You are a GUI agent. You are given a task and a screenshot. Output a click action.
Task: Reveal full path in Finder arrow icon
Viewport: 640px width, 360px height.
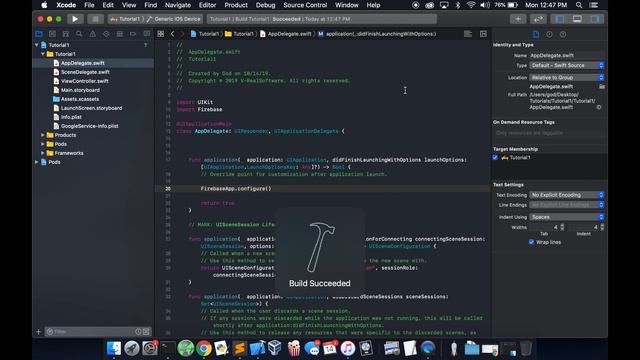[x=599, y=107]
